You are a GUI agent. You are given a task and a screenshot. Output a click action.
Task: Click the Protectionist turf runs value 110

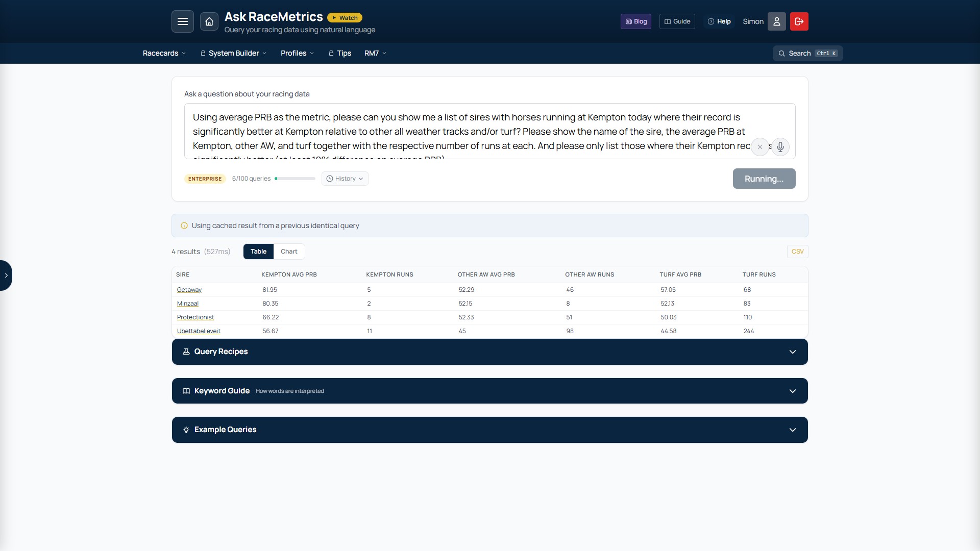coord(748,317)
